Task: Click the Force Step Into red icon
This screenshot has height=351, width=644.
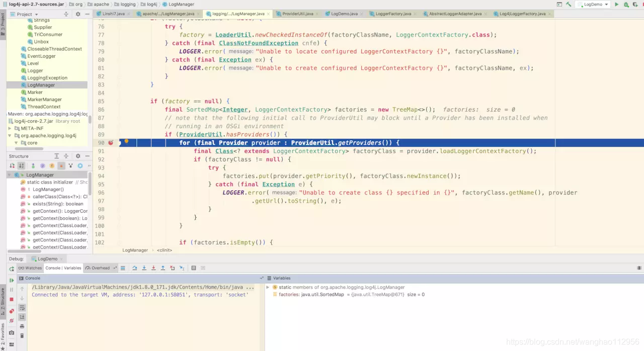Action: click(153, 268)
